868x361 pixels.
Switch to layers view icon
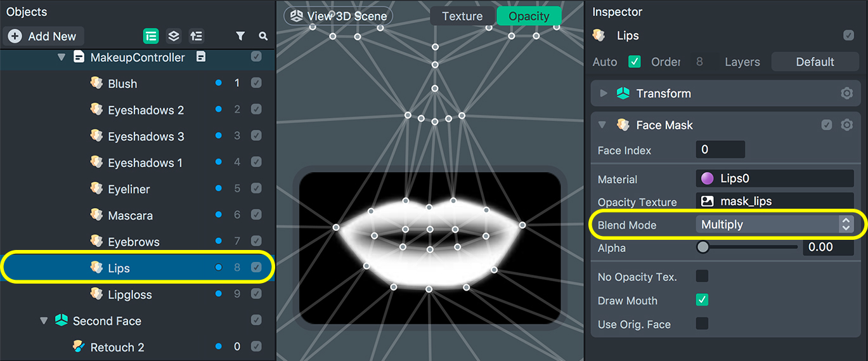(x=174, y=36)
